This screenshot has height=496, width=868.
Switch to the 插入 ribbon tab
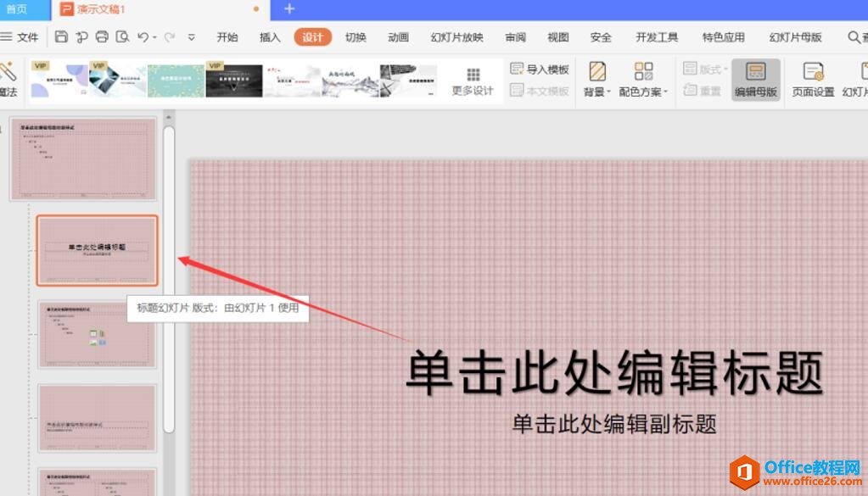(270, 37)
